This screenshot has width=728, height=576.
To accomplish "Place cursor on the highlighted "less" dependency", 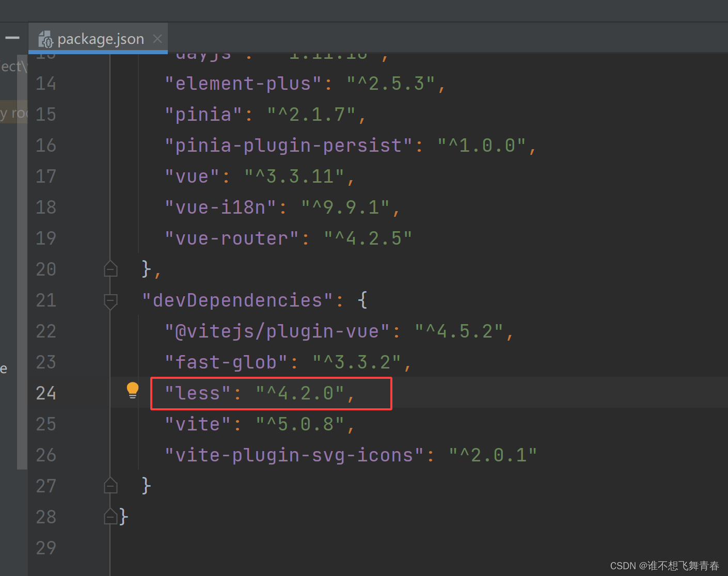I will 195,393.
